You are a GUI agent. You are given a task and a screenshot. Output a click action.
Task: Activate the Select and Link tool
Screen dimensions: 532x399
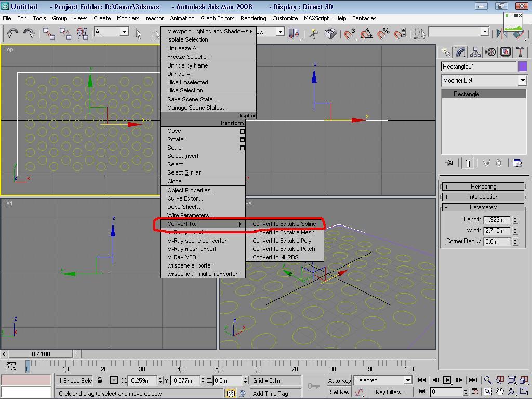pos(48,33)
